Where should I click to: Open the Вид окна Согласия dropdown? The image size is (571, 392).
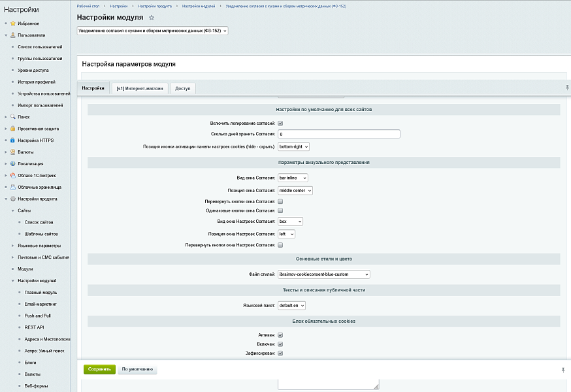(293, 178)
